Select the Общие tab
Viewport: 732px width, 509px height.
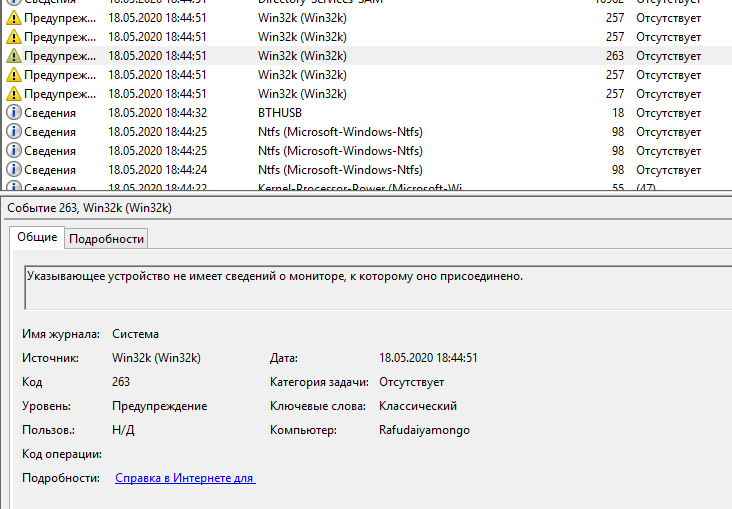(37, 237)
